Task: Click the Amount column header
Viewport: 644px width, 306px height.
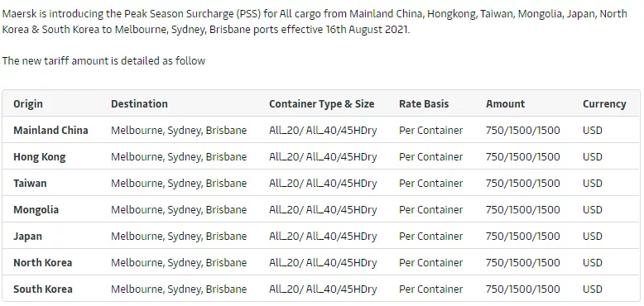Action: pyautogui.click(x=505, y=103)
